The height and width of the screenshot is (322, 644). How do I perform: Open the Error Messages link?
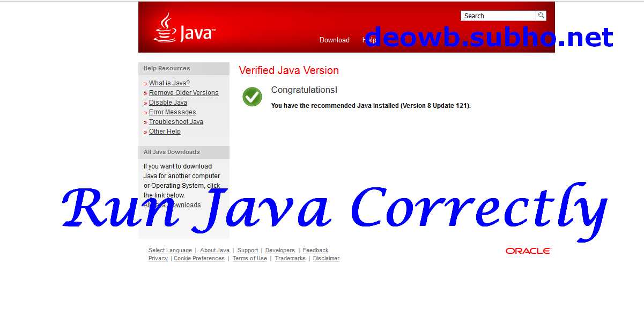pos(172,112)
